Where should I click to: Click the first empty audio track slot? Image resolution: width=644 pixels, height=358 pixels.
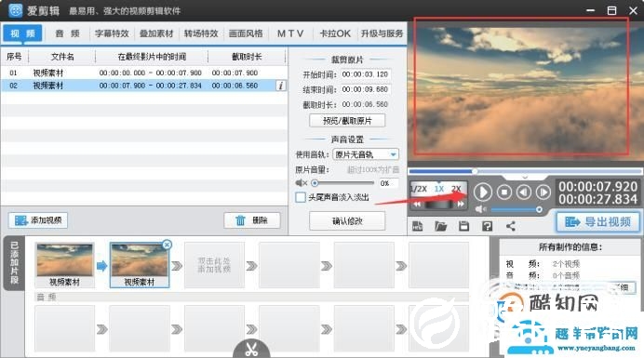64,328
